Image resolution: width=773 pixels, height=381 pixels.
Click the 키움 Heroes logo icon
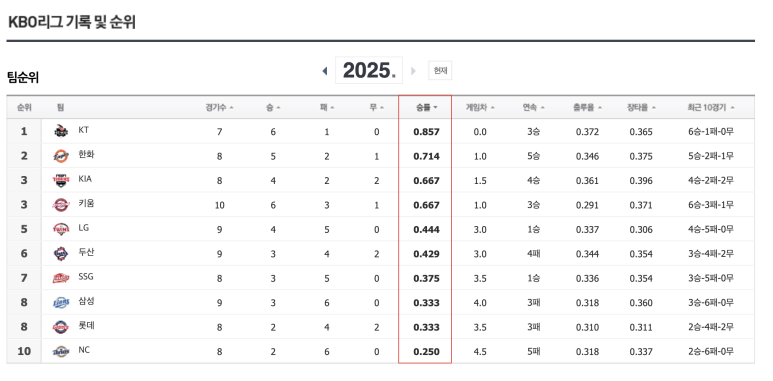click(61, 205)
